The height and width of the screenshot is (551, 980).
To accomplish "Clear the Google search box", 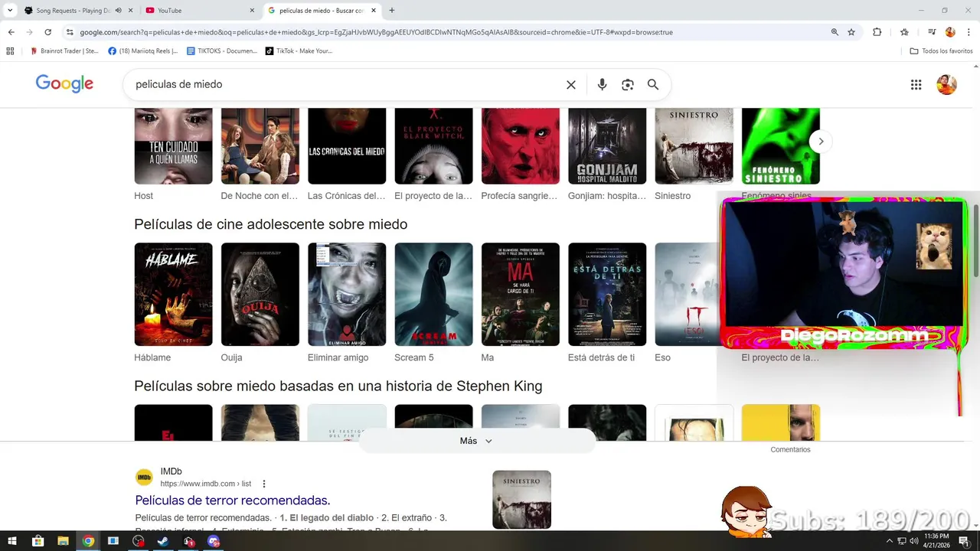I will point(571,85).
